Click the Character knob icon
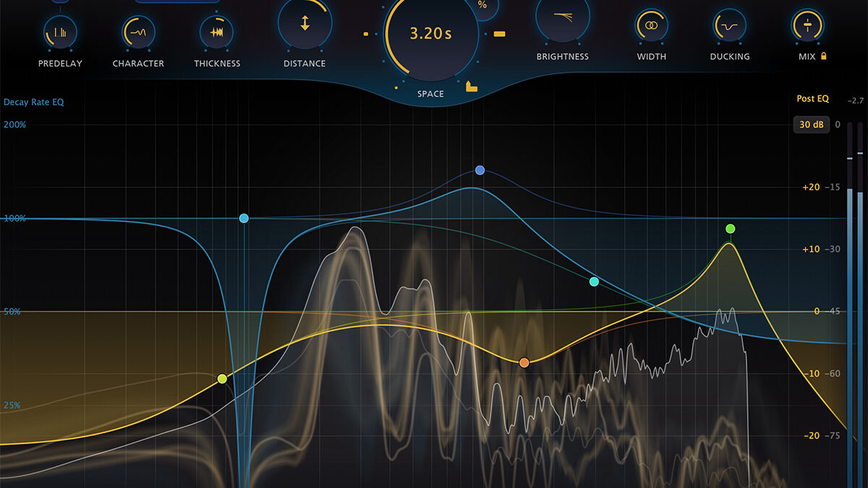The width and height of the screenshot is (868, 488). tap(138, 33)
